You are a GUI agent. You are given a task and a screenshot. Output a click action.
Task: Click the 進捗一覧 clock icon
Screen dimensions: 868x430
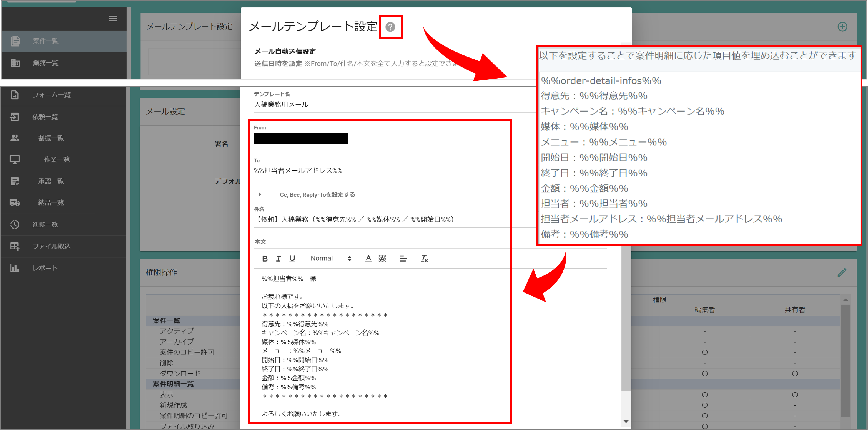(x=14, y=224)
